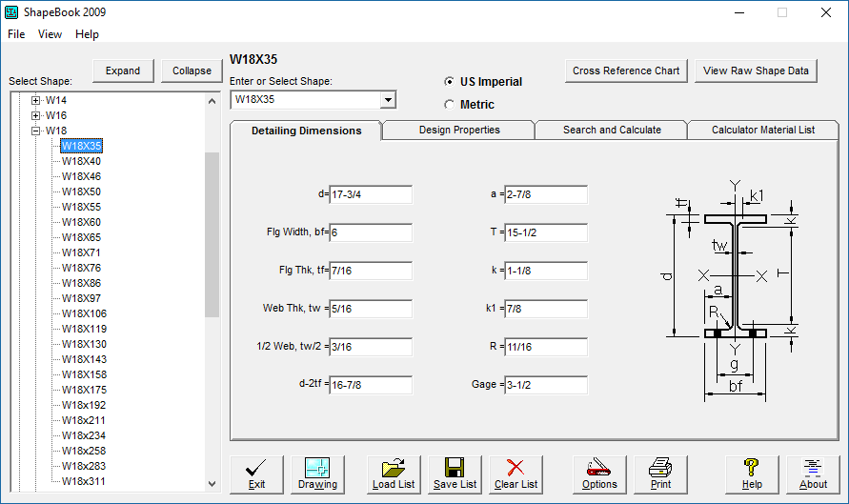Click the 1/2 Web tw/2 field
The width and height of the screenshot is (849, 504).
click(x=371, y=347)
